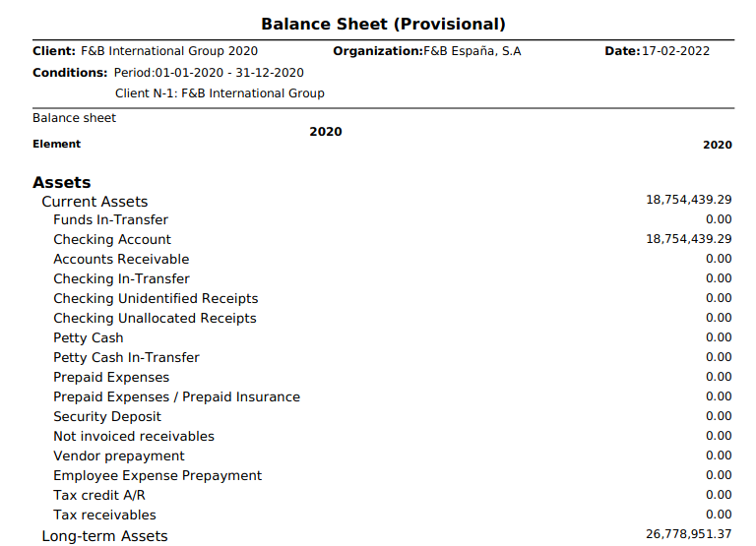The height and width of the screenshot is (546, 756).
Task: Click the Funds In-Transfer line item
Action: click(110, 220)
